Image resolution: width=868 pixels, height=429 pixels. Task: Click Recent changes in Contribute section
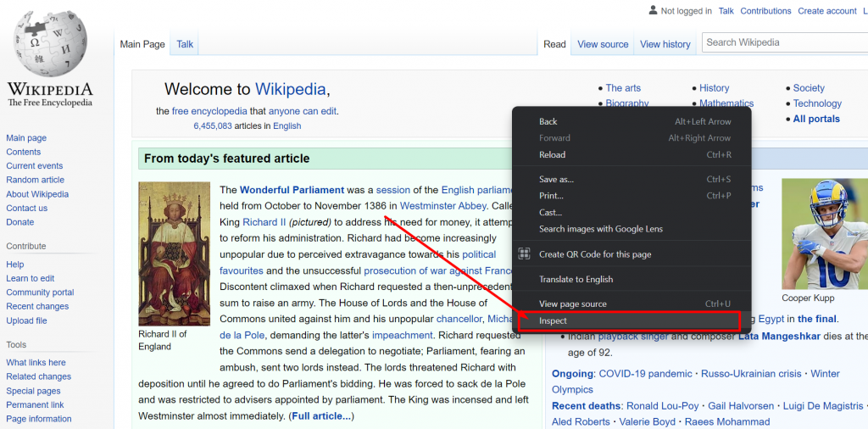pyautogui.click(x=37, y=307)
